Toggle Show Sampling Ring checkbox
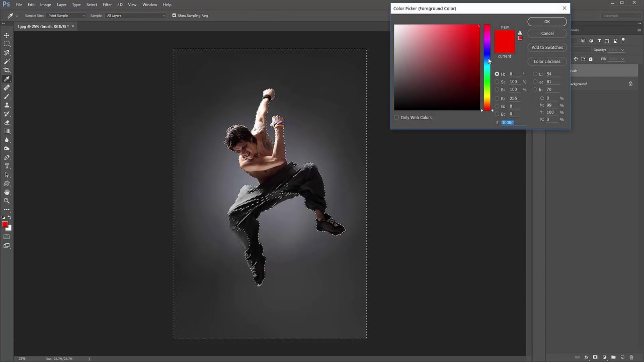This screenshot has height=362, width=644. click(174, 16)
